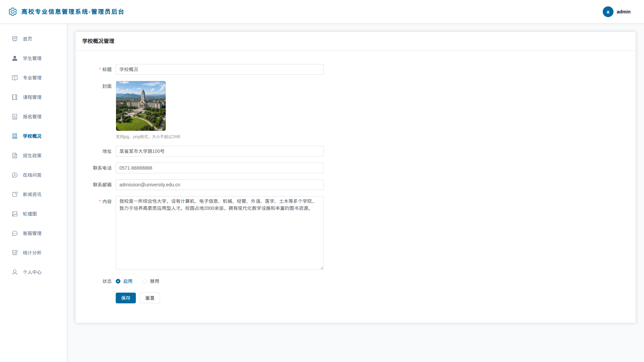Focus the 联系电话 input field

point(220,168)
